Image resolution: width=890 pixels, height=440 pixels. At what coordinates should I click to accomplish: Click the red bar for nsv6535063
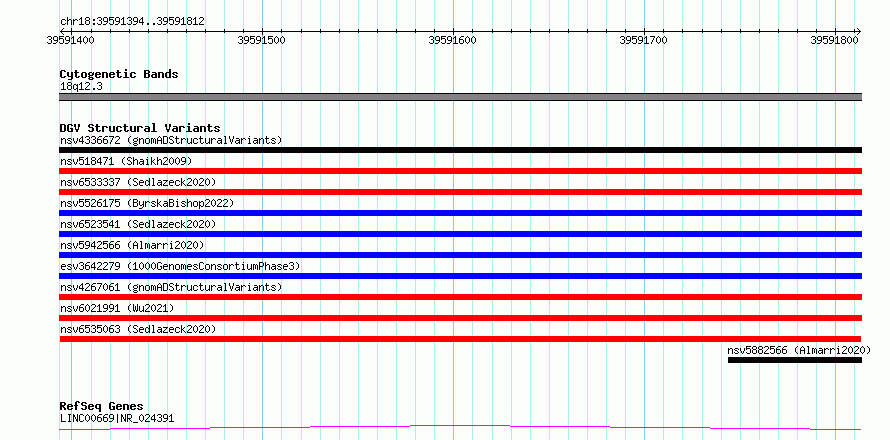click(460, 339)
